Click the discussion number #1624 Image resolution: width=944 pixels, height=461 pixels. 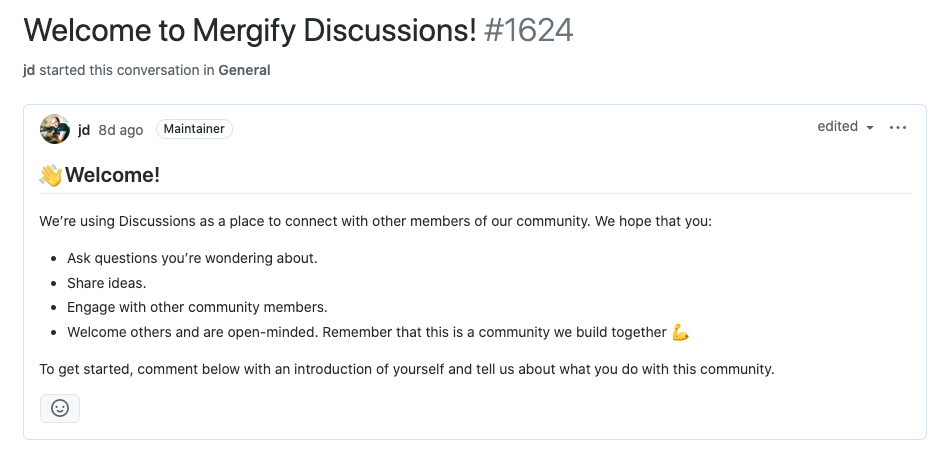[x=529, y=31]
